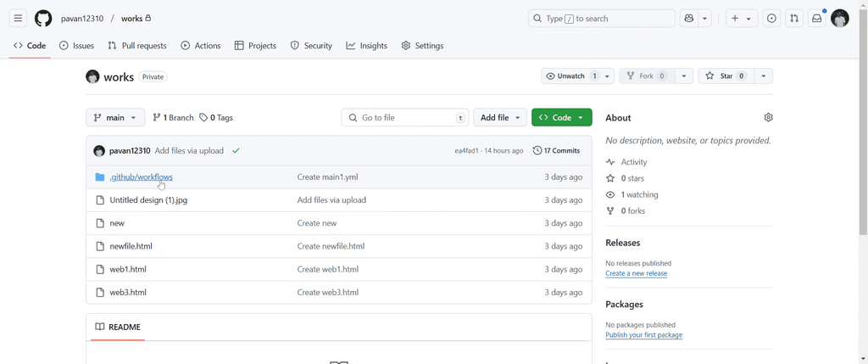Open the Issues icon in top header
Screen dimensions: 868x364
pos(771,19)
